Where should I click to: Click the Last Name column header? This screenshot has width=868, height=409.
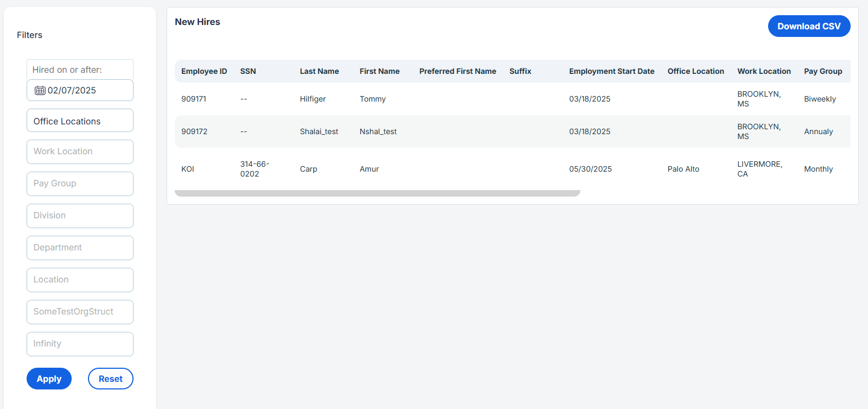[x=319, y=71]
